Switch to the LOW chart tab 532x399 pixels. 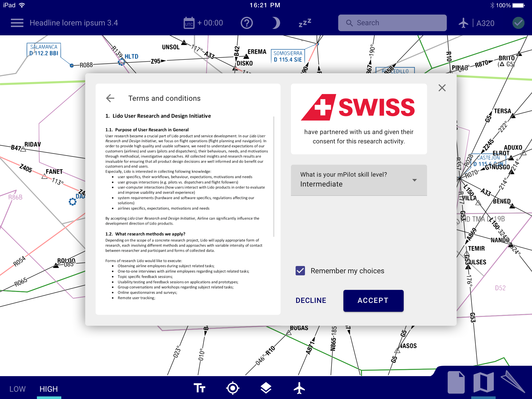pos(17,389)
